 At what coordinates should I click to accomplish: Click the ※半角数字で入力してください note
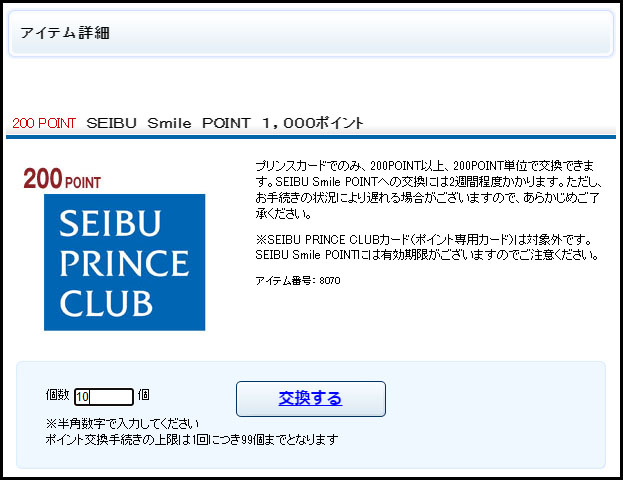(122, 424)
